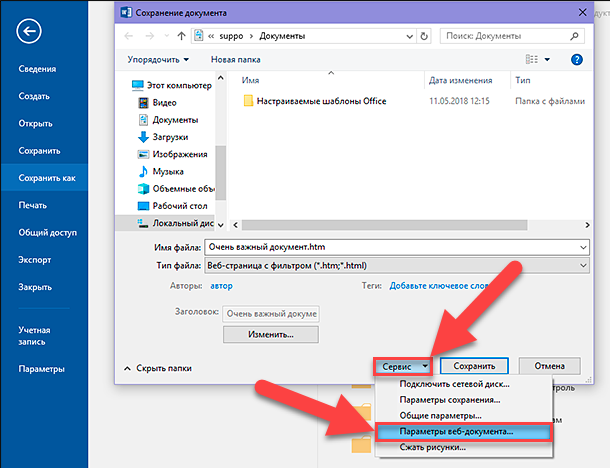Click Сохранить in backstage menu
Image resolution: width=610 pixels, height=468 pixels.
click(39, 151)
